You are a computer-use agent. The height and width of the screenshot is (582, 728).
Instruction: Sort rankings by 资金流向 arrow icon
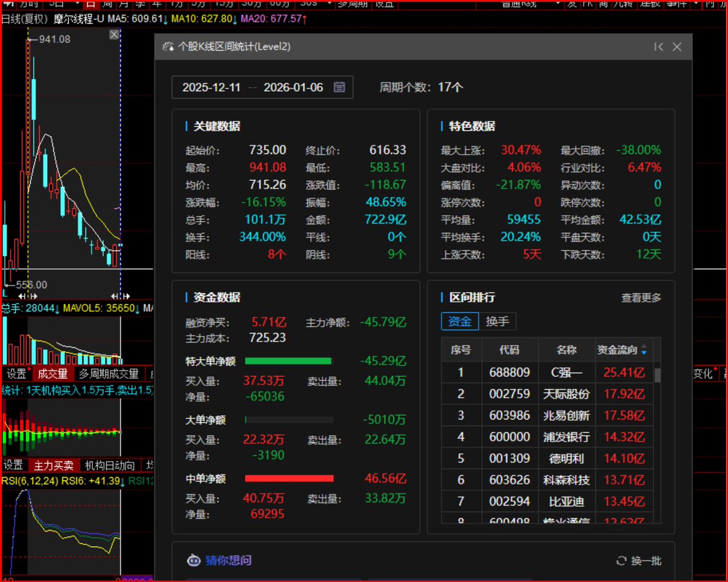(x=645, y=350)
